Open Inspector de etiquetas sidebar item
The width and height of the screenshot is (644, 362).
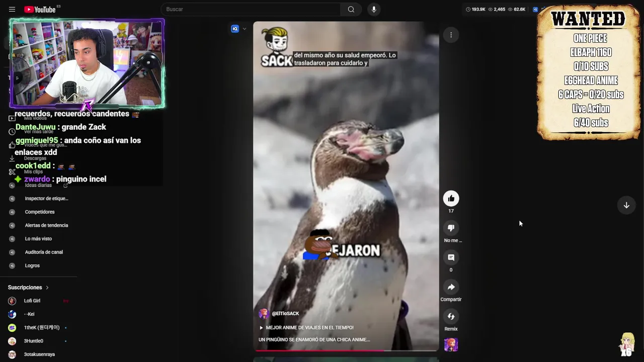pos(46,199)
